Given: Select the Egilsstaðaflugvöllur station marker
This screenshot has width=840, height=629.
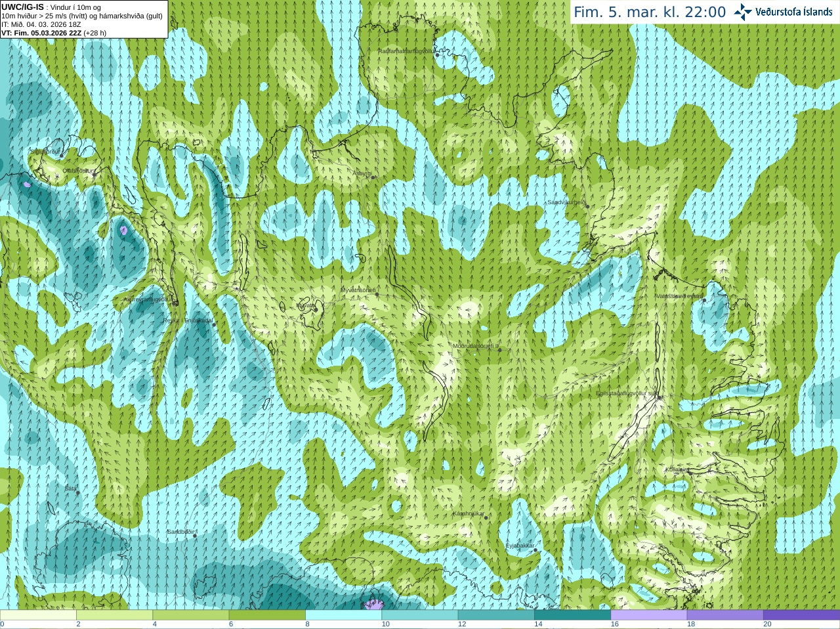Looking at the screenshot, I should [x=660, y=397].
